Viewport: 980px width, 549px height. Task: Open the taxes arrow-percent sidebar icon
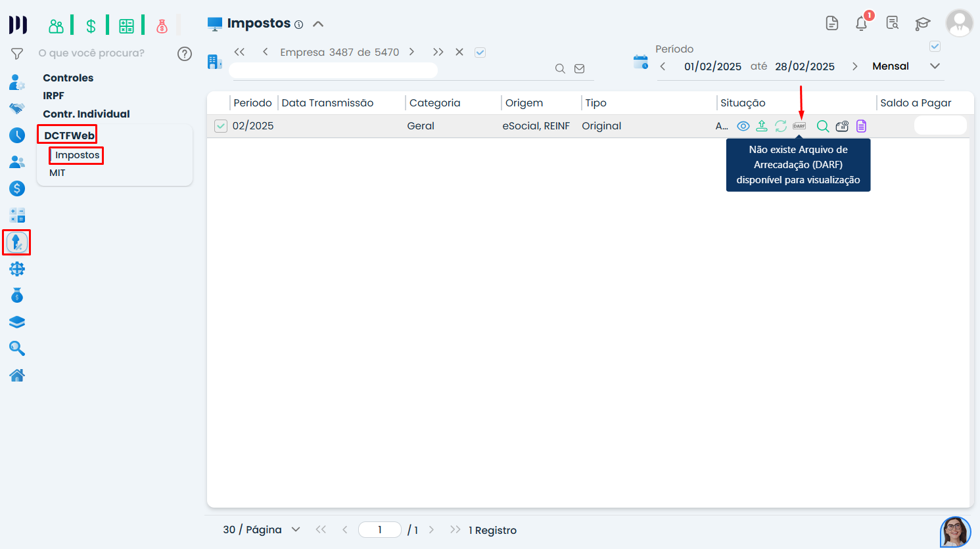17,242
